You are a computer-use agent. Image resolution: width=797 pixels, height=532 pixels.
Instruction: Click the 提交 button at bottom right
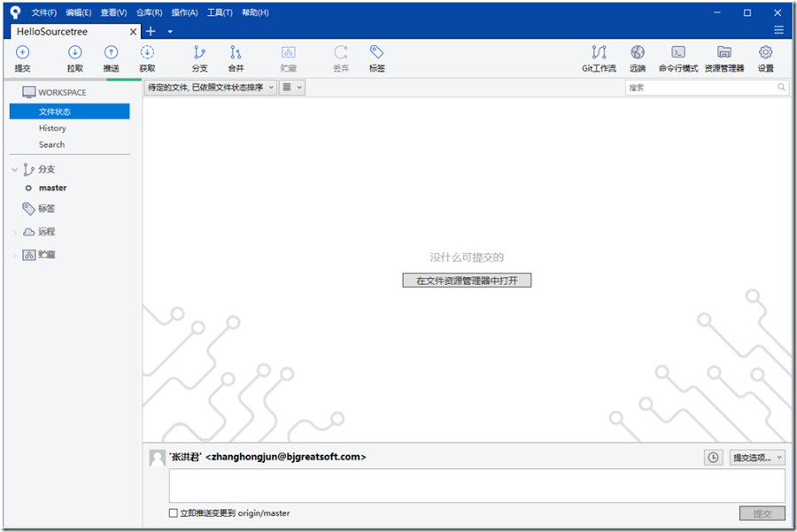tap(762, 513)
